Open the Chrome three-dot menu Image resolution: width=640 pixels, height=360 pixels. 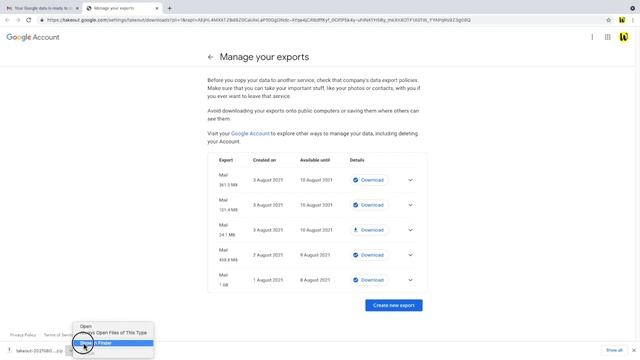point(633,20)
